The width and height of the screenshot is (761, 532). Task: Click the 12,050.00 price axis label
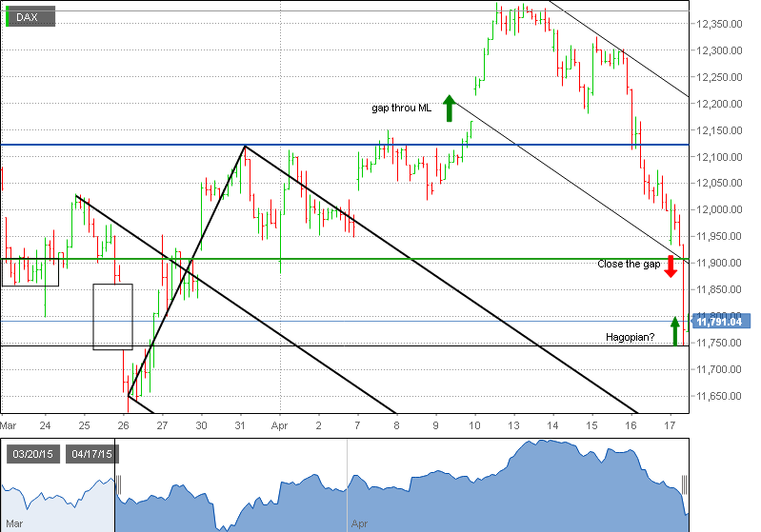pos(719,183)
